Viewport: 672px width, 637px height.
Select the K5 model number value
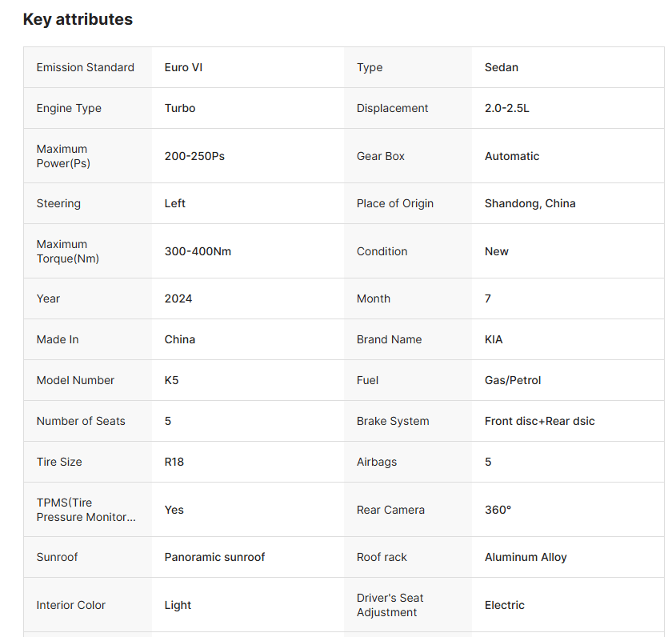point(172,380)
